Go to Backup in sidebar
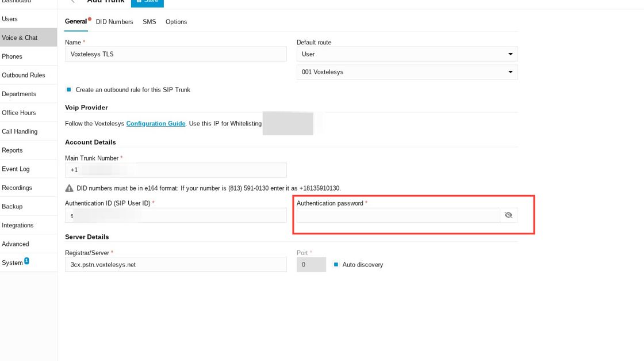This screenshot has width=644, height=361. click(x=28, y=206)
